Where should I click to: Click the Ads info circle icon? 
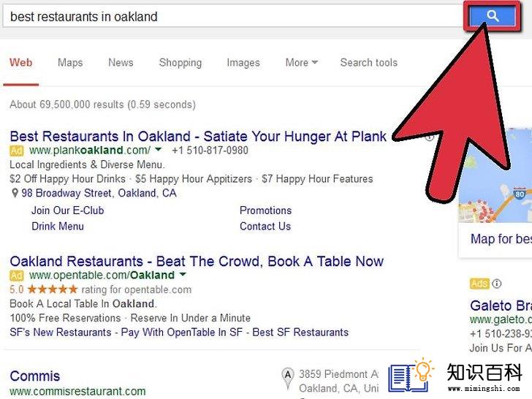point(496,284)
